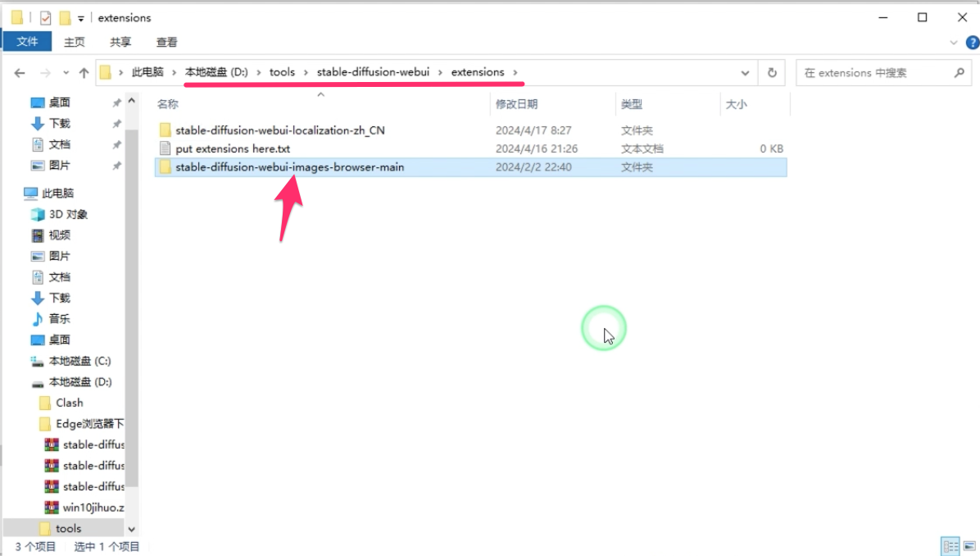Switch to the 共享 ribbon tab

click(x=120, y=42)
